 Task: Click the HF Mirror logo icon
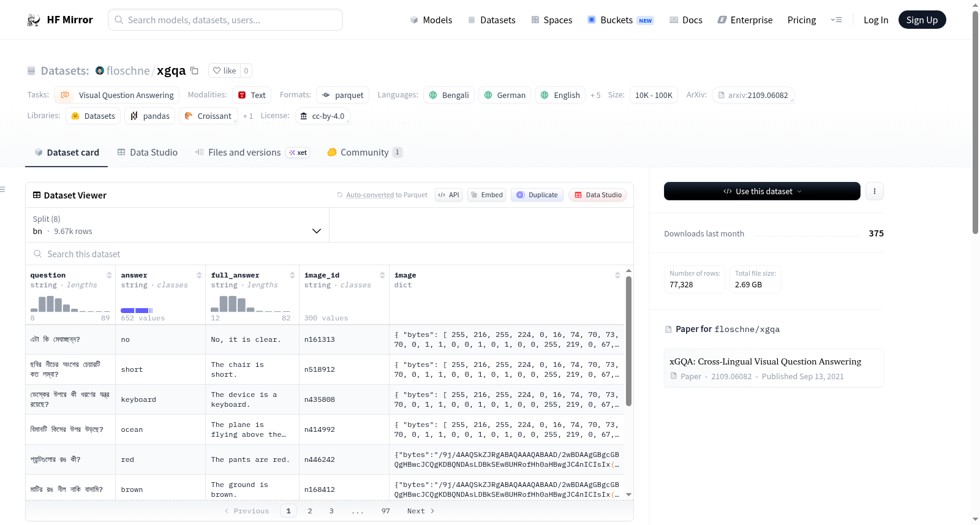pyautogui.click(x=34, y=20)
